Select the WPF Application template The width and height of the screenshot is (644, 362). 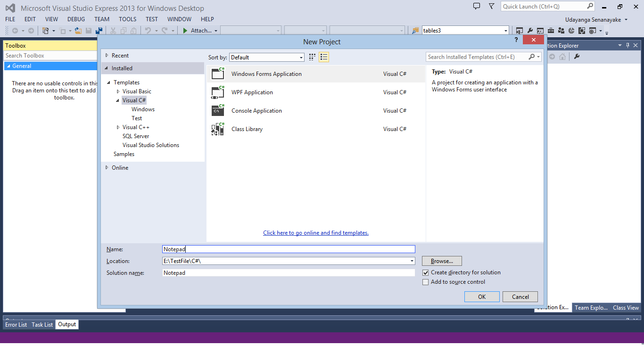pos(316,92)
